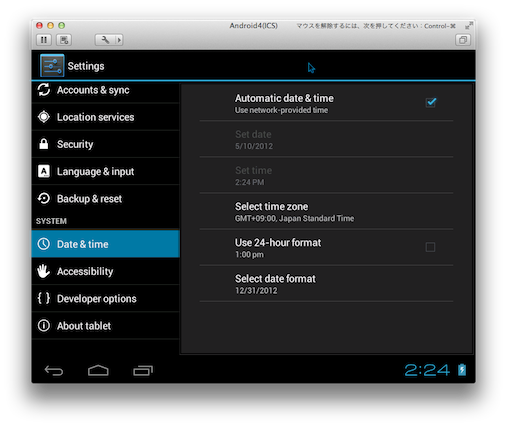Screen dimensions: 507x427
Task: Tap the Android back navigation icon
Action: pyautogui.click(x=54, y=370)
